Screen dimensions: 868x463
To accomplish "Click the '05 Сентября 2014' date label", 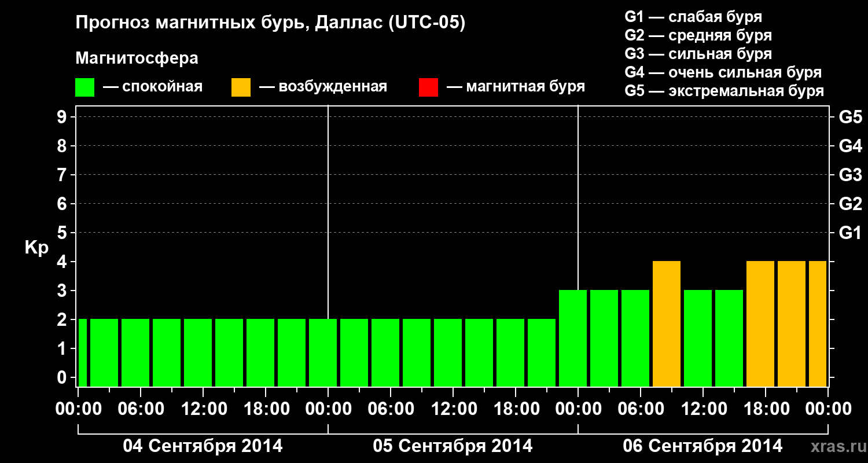I will pos(453,446).
